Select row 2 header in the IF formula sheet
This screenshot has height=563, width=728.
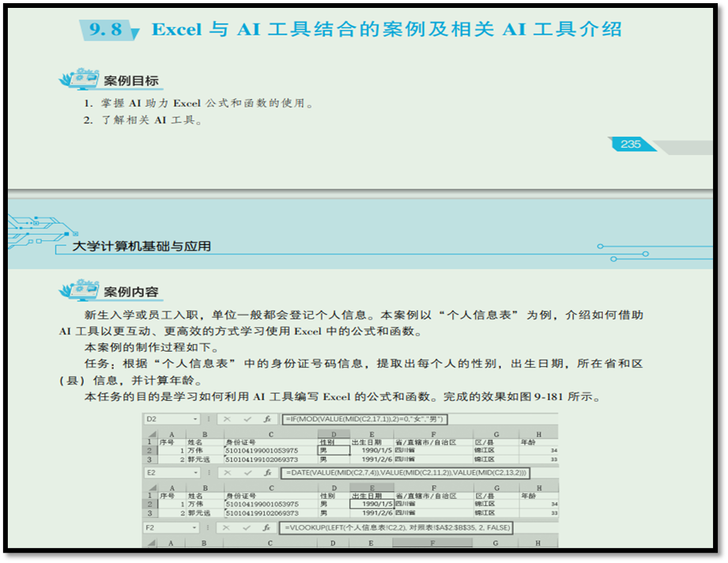[149, 450]
